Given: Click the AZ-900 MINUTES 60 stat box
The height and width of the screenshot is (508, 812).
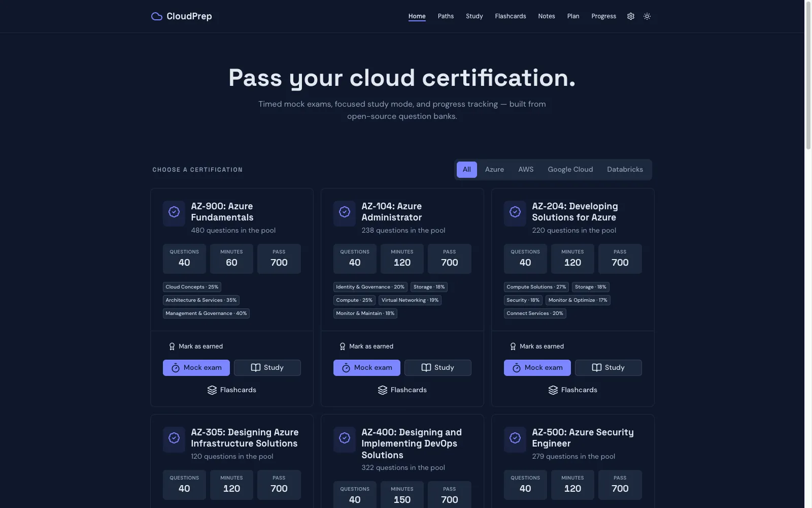Looking at the screenshot, I should coord(231,259).
